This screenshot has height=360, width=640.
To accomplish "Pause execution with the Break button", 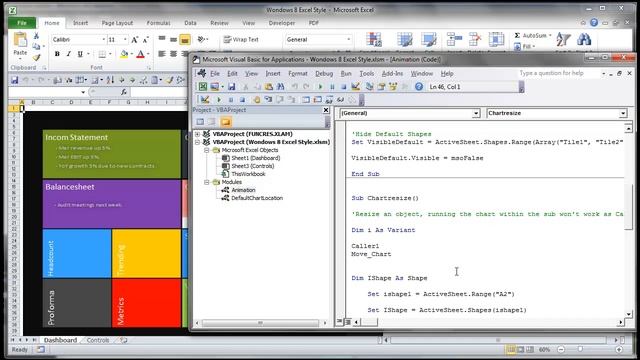I will coord(332,87).
